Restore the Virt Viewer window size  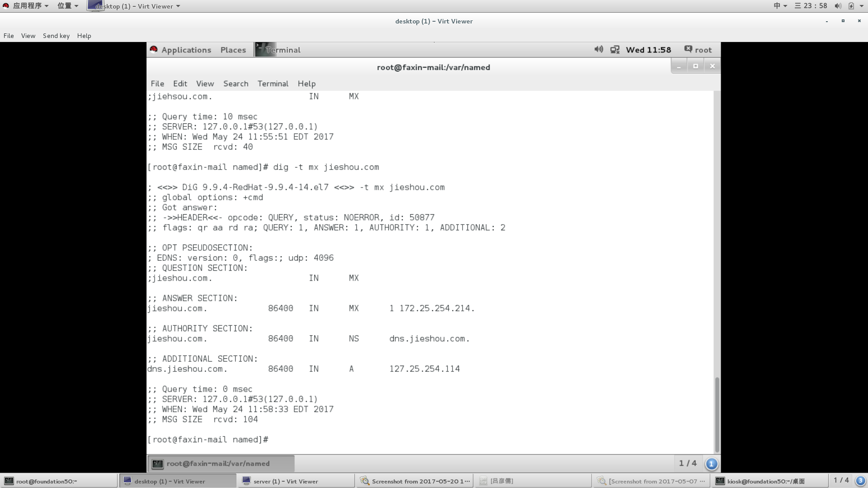point(843,21)
